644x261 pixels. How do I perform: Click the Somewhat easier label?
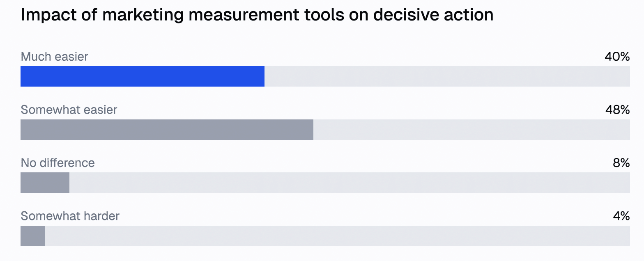click(x=69, y=110)
